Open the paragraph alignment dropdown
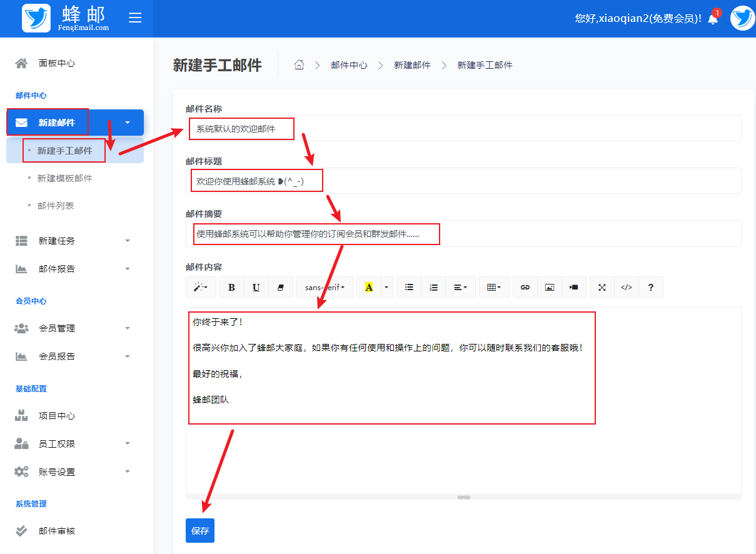 coord(461,287)
